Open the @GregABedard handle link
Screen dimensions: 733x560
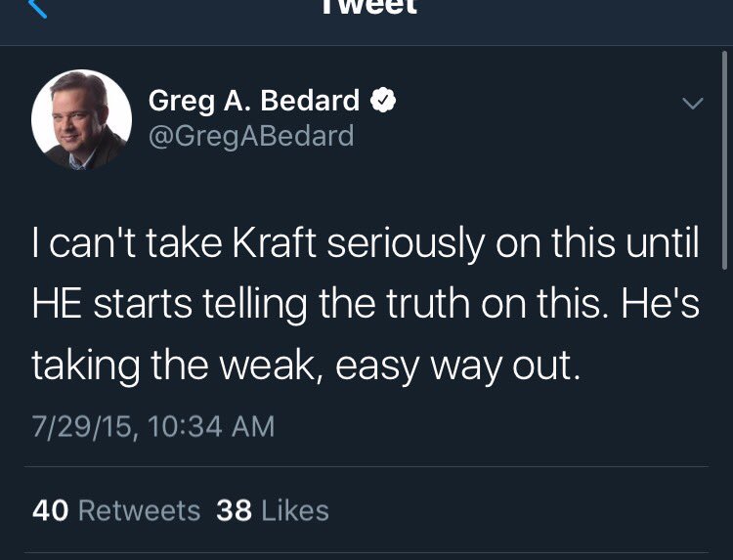[250, 136]
